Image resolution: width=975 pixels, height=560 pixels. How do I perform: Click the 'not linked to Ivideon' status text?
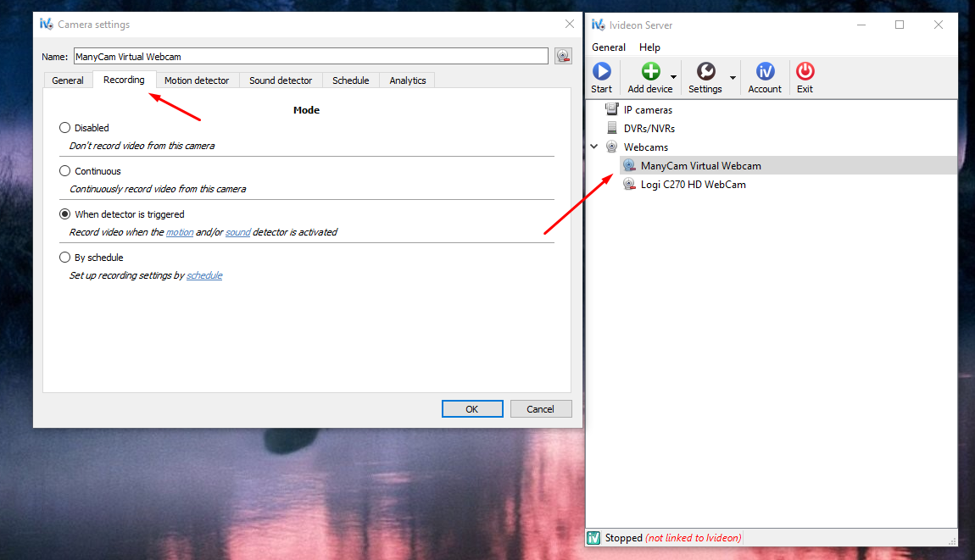[x=694, y=538]
